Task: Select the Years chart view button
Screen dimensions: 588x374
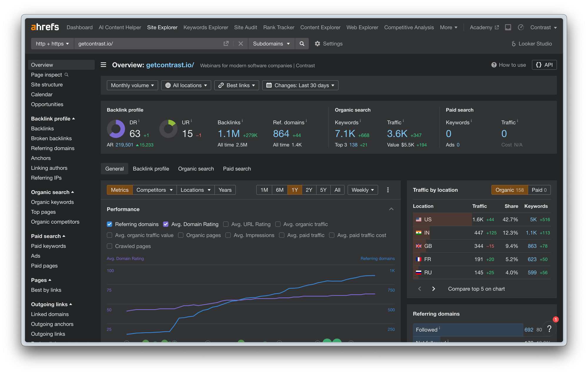Action: click(225, 190)
